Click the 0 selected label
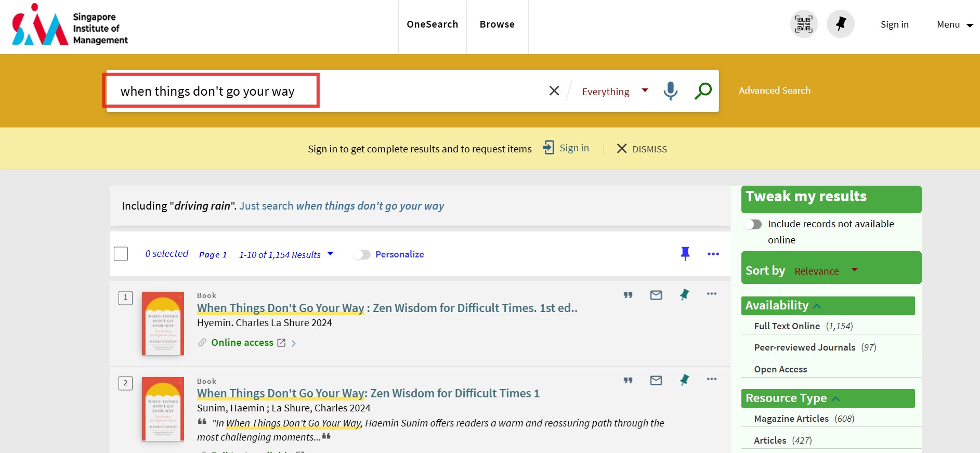 click(x=166, y=253)
